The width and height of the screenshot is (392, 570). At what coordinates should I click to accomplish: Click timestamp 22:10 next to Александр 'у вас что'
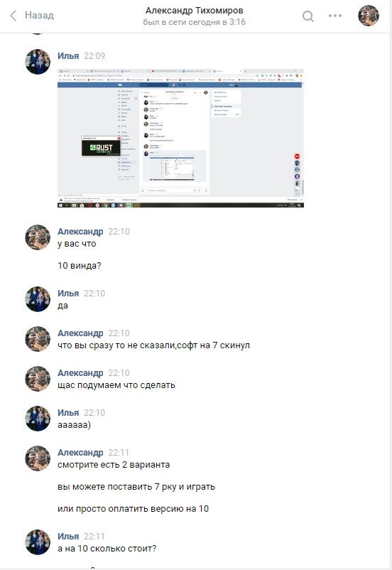(x=119, y=232)
